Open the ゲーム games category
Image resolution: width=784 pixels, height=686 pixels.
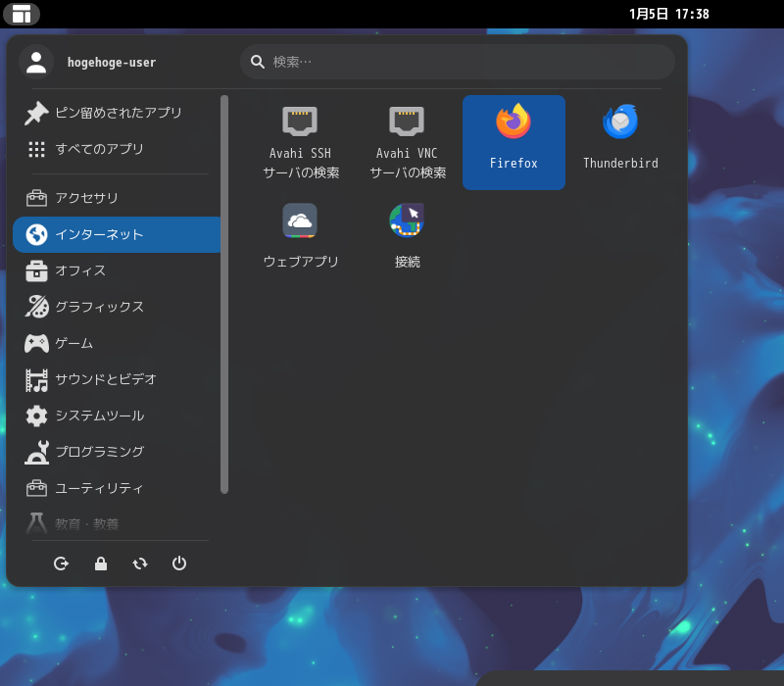point(117,343)
